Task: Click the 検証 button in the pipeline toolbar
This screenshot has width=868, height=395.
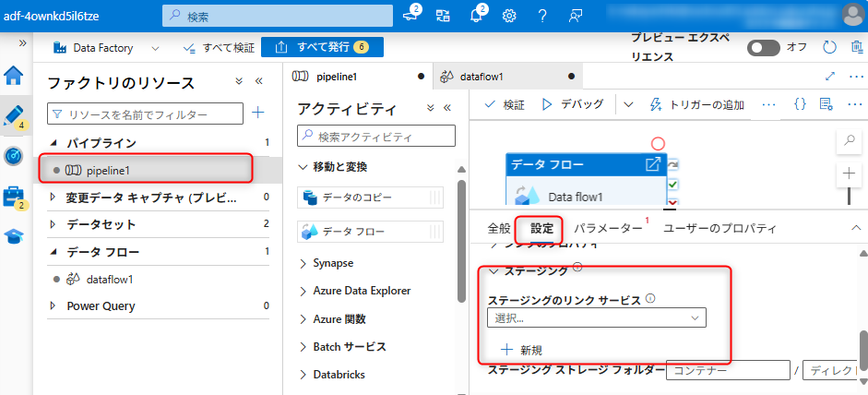Action: point(505,104)
